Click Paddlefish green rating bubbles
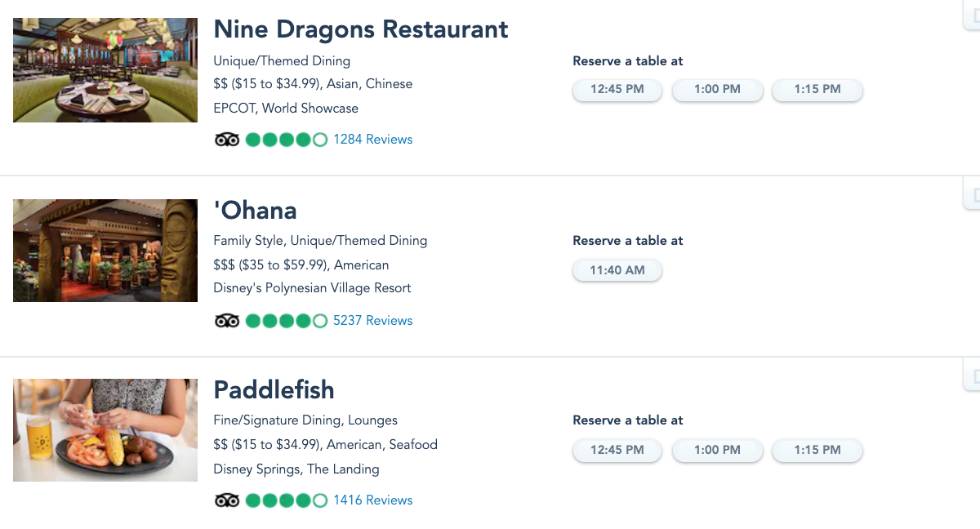 click(x=286, y=500)
